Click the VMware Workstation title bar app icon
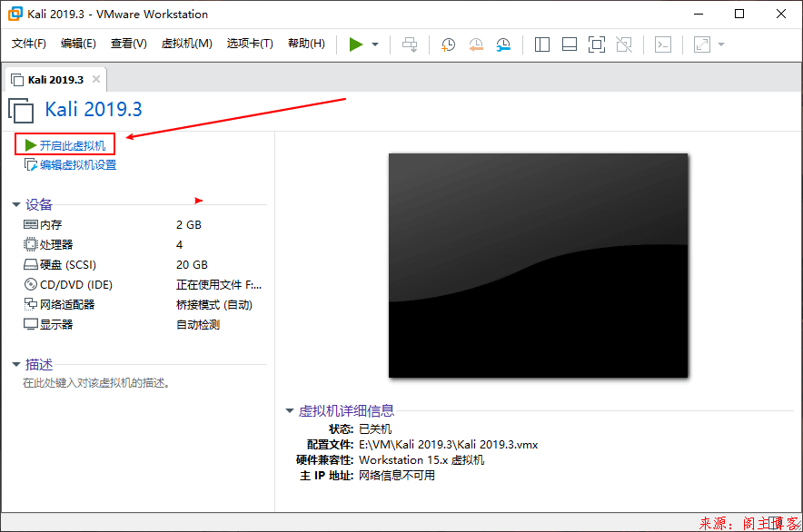 point(15,14)
